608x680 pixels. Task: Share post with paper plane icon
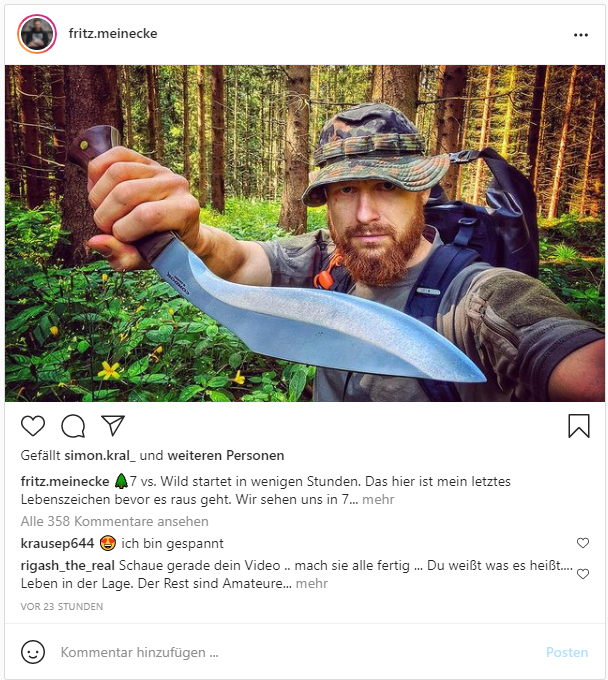point(113,426)
